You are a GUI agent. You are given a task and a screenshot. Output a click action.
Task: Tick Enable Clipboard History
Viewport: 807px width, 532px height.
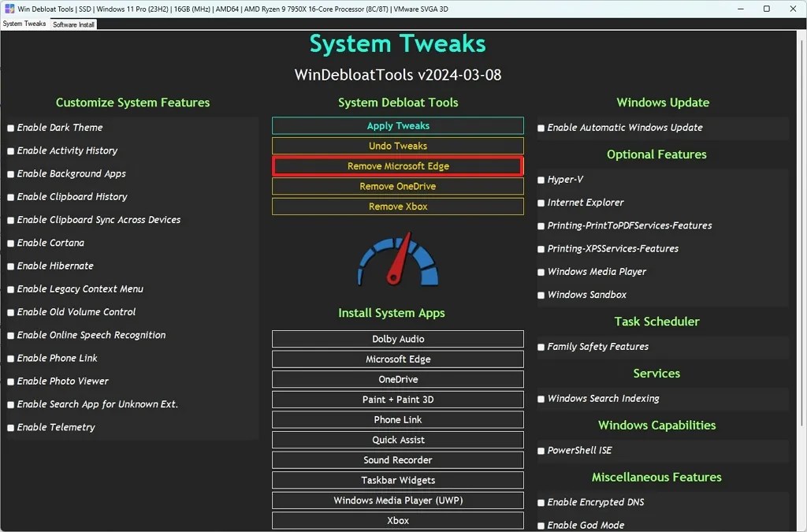click(11, 197)
